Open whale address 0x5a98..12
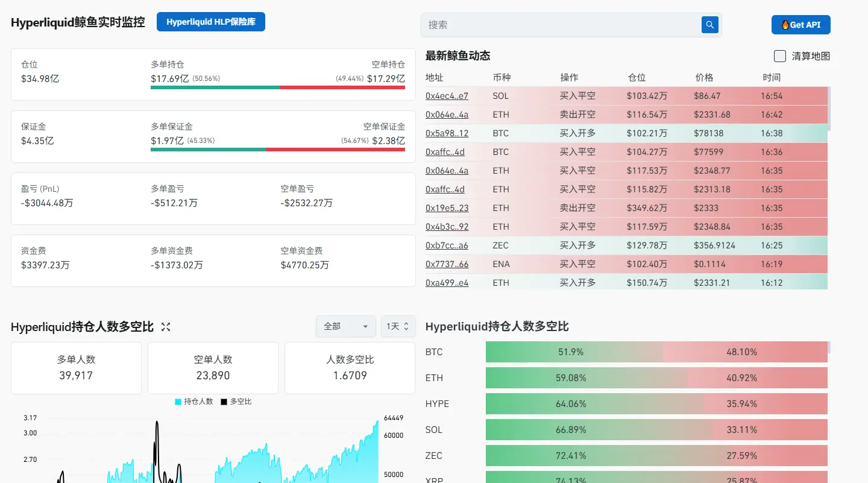The width and height of the screenshot is (868, 483). pyautogui.click(x=447, y=133)
